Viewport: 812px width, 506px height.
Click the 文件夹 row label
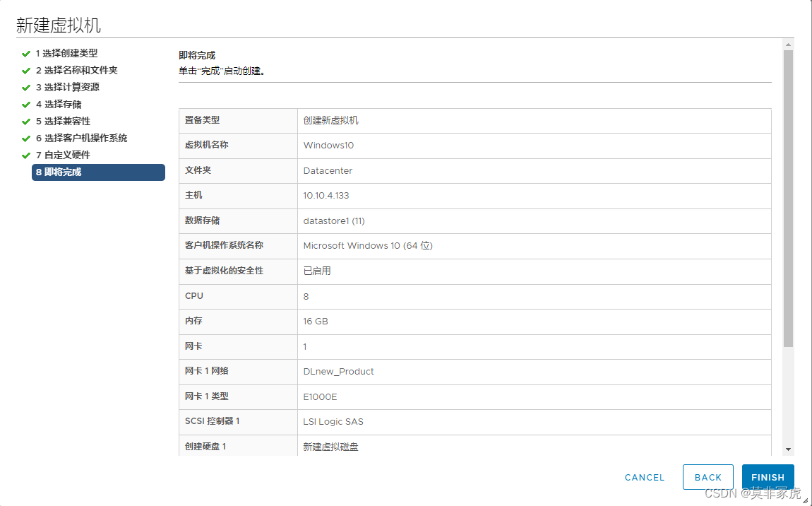[198, 170]
